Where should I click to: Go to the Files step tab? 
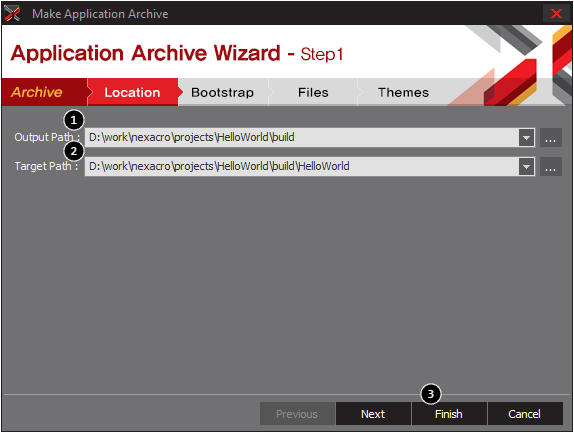[x=313, y=92]
